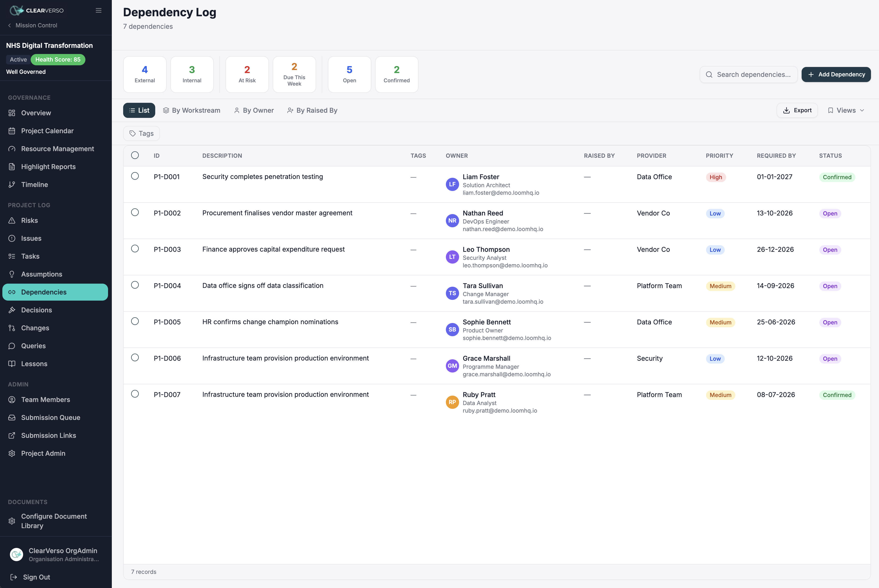The width and height of the screenshot is (879, 588).
Task: Open Project Admin settings
Action: tap(55, 453)
